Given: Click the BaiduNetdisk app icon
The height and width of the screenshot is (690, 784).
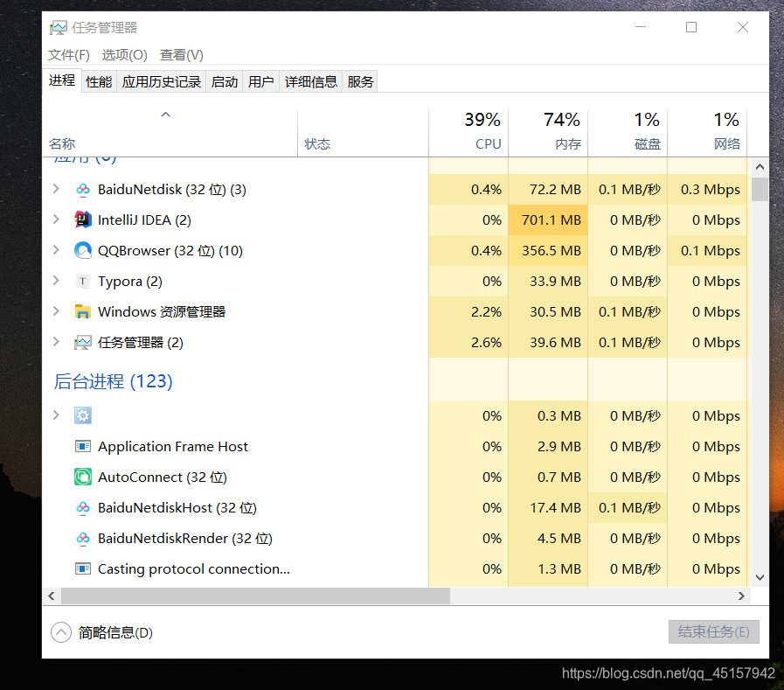Looking at the screenshot, I should coord(82,190).
